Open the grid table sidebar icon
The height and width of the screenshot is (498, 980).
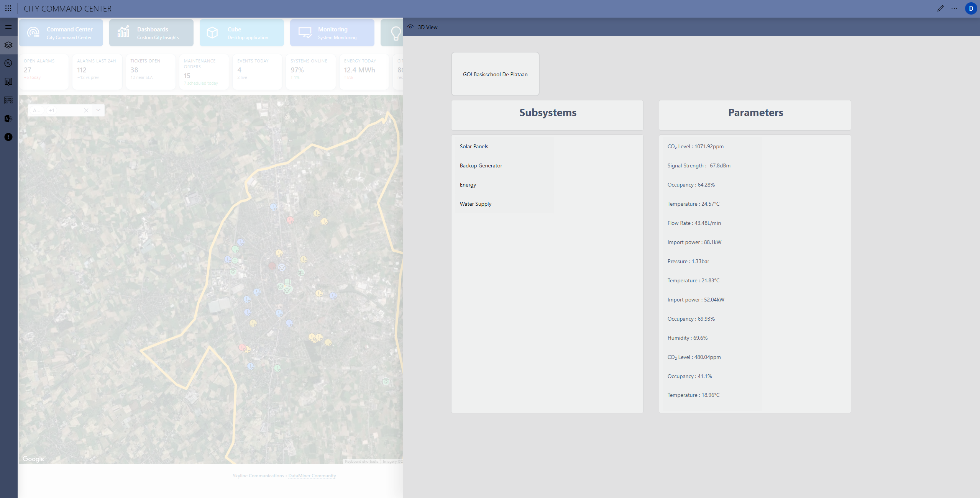8,100
